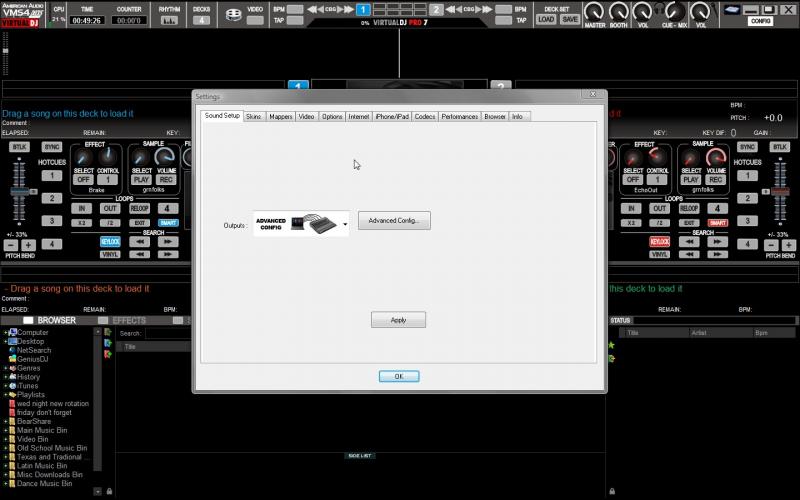Select the Codecs tab

click(424, 117)
